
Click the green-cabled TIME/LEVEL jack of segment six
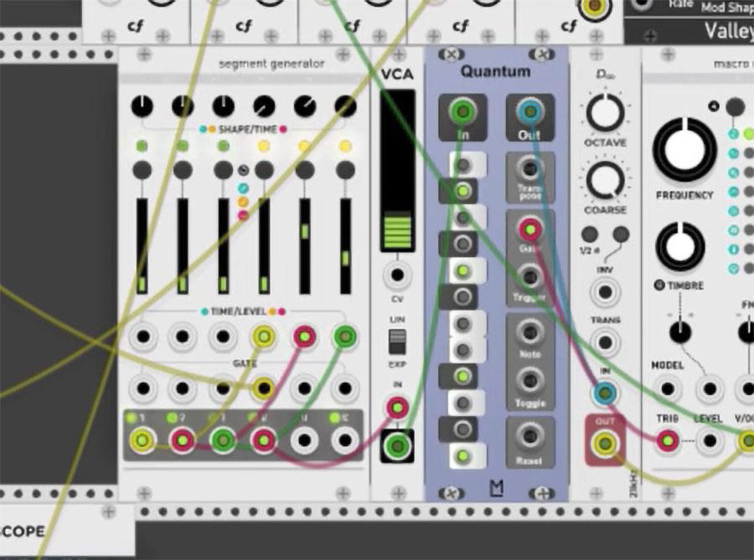coord(345,337)
